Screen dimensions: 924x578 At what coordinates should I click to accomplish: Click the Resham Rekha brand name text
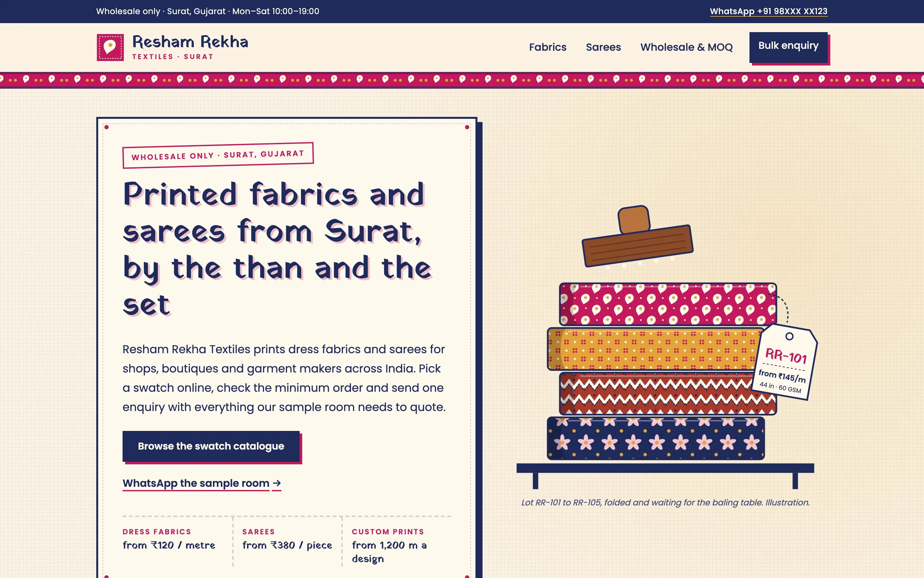[190, 42]
